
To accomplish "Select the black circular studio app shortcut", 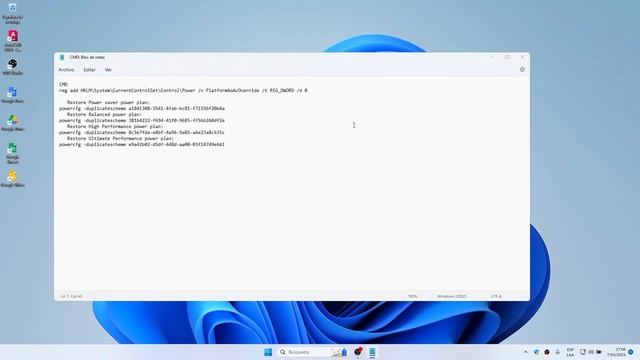I will pyautogui.click(x=13, y=67).
